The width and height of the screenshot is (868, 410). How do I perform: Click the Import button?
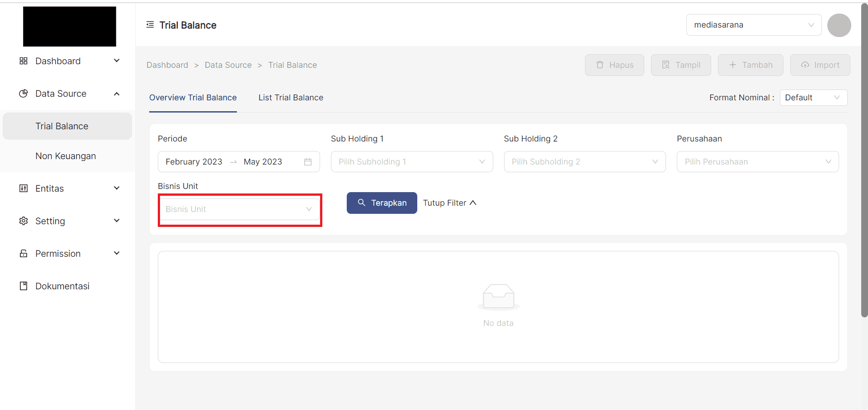[820, 65]
